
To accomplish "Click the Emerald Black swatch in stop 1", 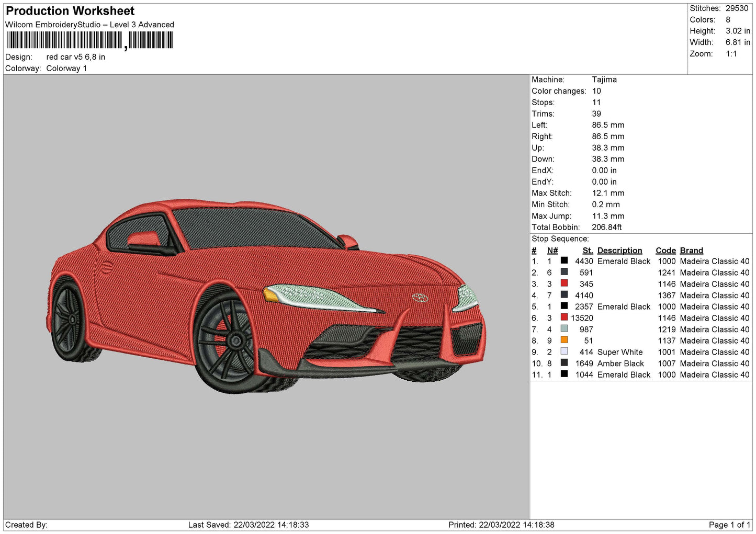I will [564, 260].
